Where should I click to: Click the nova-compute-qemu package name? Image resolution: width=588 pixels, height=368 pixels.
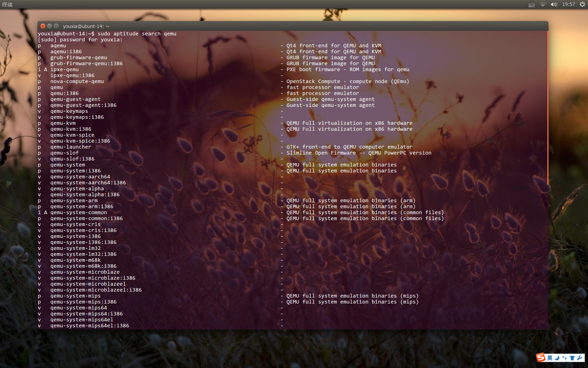77,81
